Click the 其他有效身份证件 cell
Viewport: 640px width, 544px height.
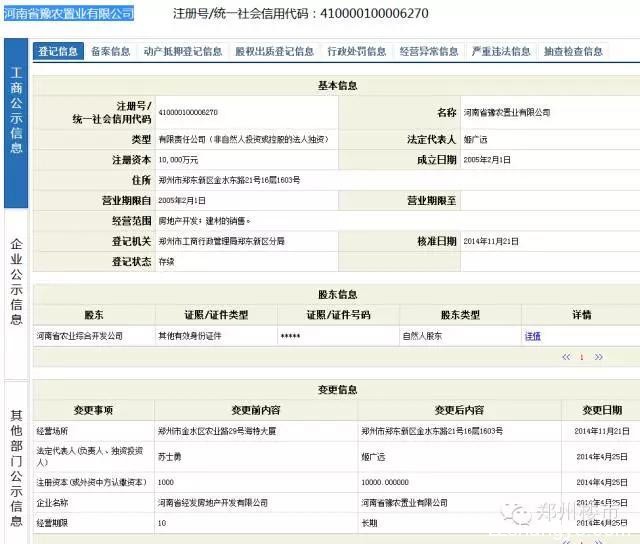coord(190,336)
